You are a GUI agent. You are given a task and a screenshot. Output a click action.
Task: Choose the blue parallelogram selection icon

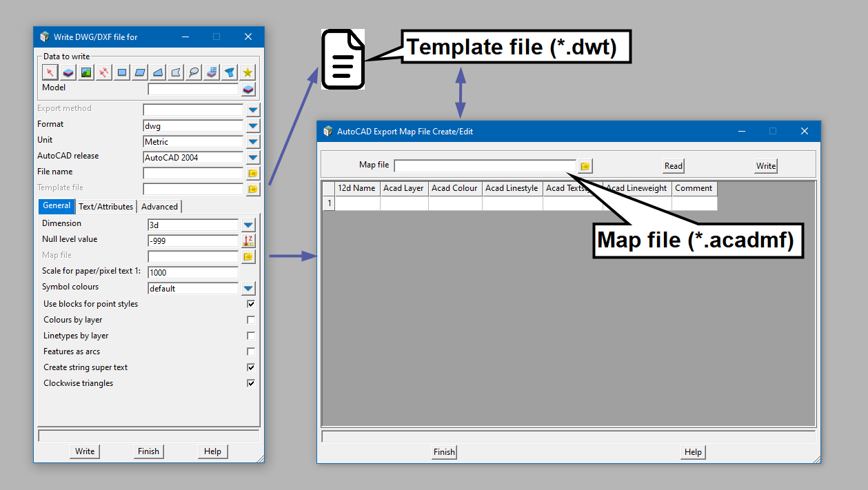tap(140, 72)
